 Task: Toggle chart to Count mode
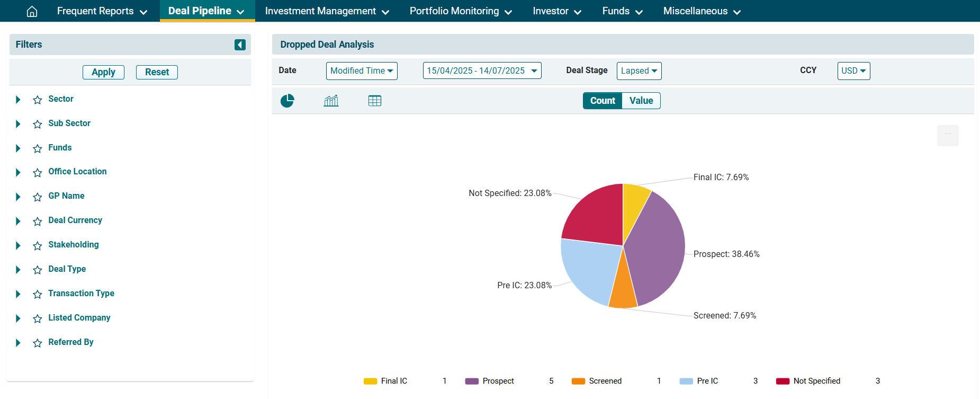coord(602,101)
